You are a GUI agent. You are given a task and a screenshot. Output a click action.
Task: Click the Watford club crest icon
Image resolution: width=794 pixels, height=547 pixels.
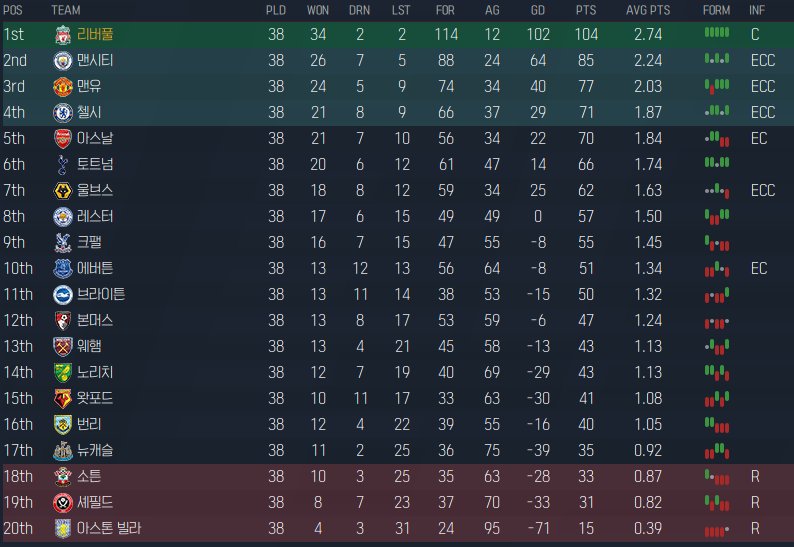point(63,399)
